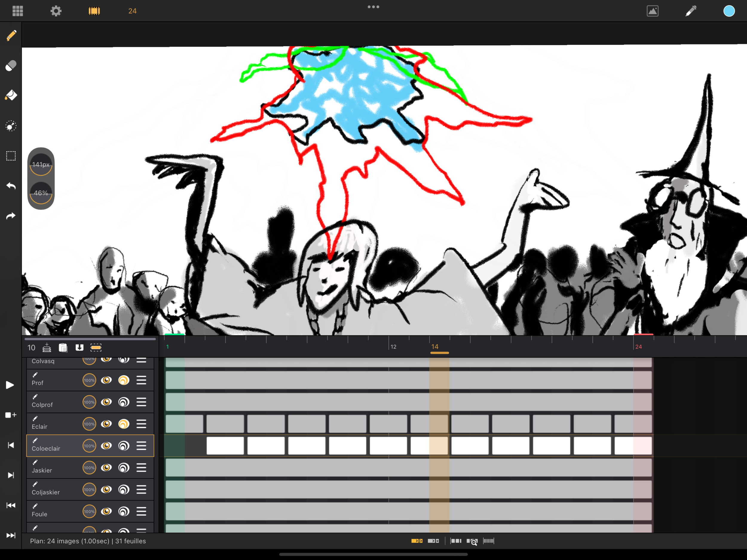Toggle visibility of the Jaskier layer
Image resolution: width=747 pixels, height=560 pixels.
(106, 468)
